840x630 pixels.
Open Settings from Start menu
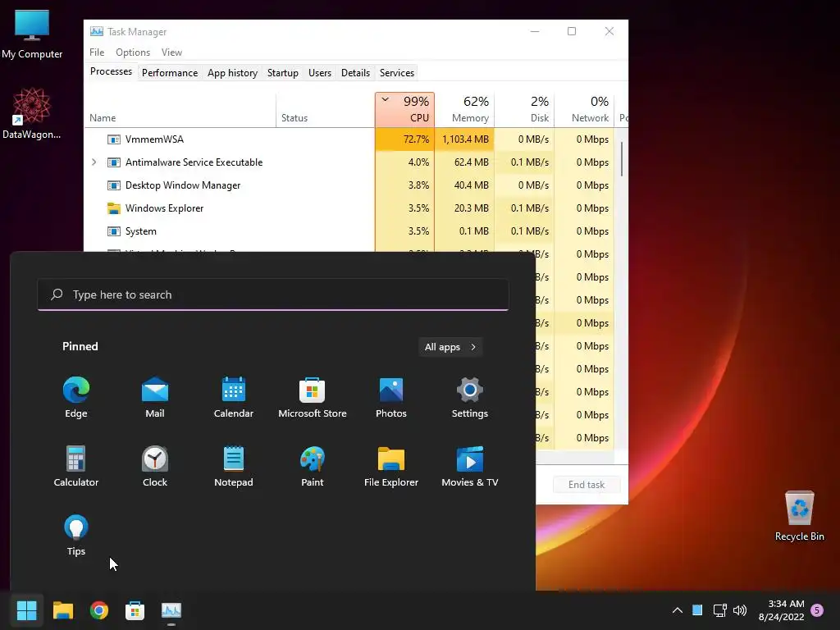click(x=470, y=397)
